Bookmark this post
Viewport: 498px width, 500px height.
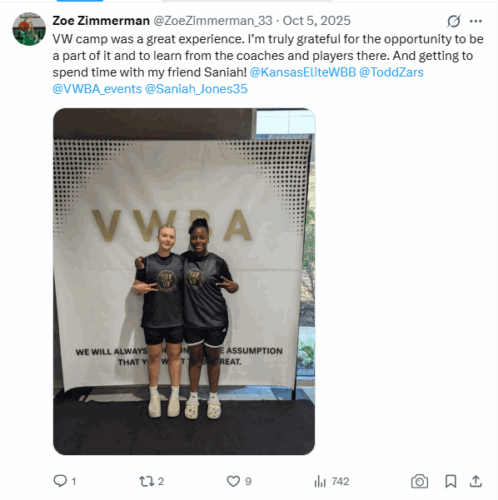click(x=451, y=481)
